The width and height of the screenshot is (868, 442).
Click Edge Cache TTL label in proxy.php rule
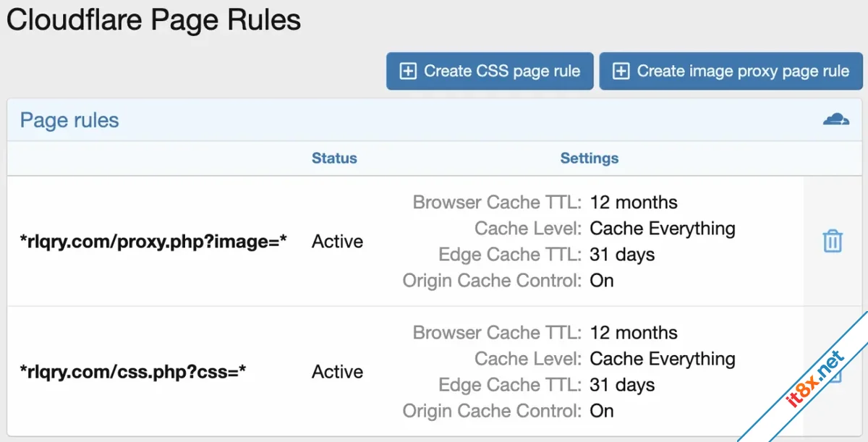click(510, 255)
